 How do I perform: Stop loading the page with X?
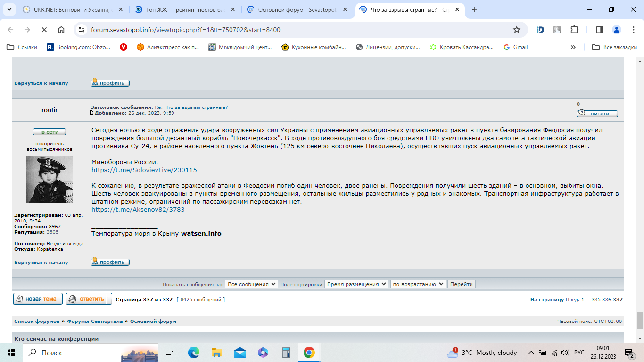(44, 30)
